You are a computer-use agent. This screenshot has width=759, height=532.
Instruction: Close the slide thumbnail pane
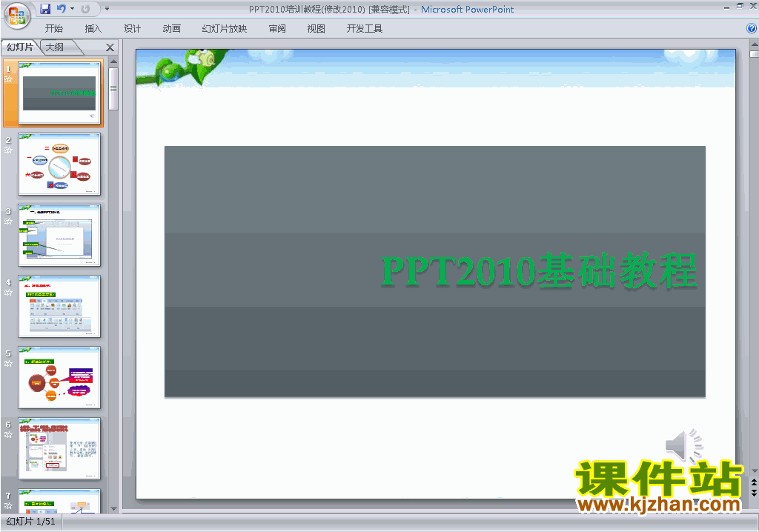point(110,47)
